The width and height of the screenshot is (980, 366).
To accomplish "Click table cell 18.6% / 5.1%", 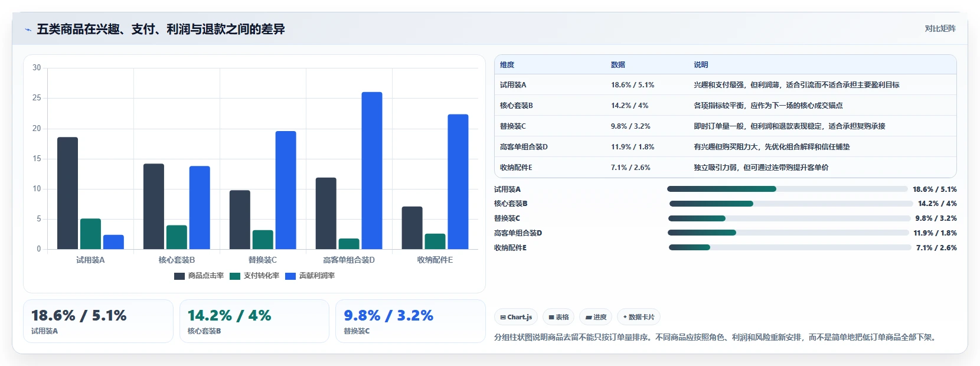I will [x=632, y=85].
